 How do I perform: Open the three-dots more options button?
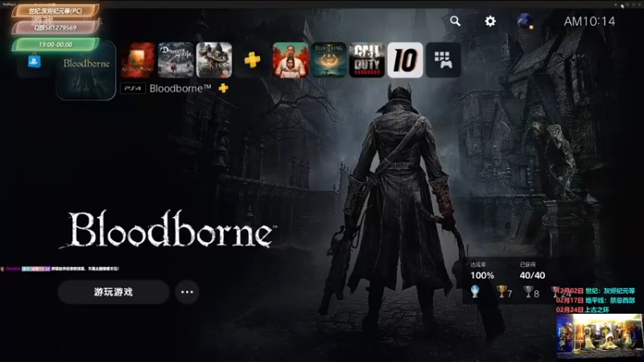coord(187,292)
